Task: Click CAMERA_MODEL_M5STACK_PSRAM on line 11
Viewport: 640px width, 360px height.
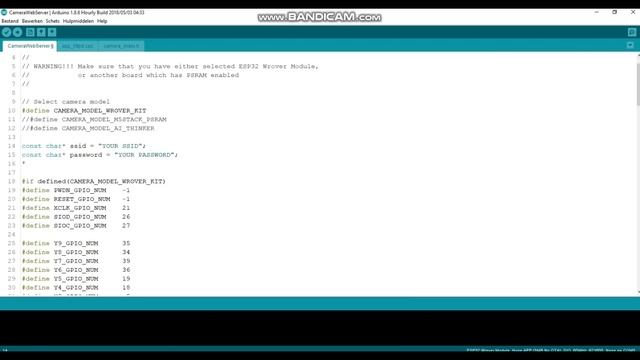Action: pos(114,120)
